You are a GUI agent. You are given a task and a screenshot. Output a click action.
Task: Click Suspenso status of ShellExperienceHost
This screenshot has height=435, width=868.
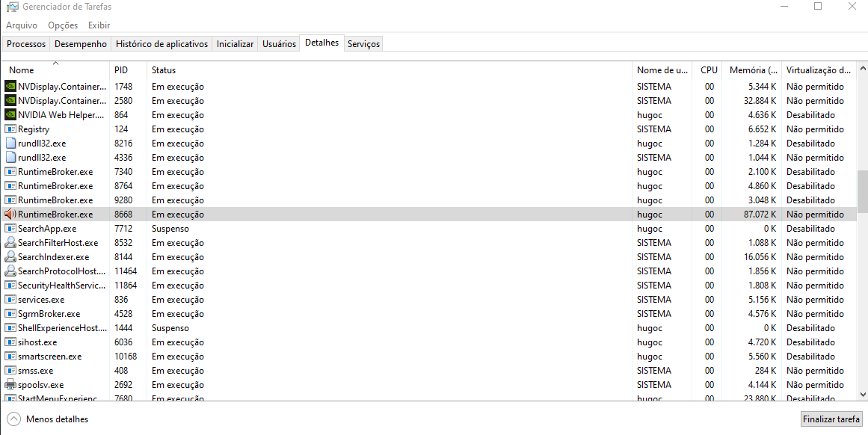pyautogui.click(x=170, y=327)
